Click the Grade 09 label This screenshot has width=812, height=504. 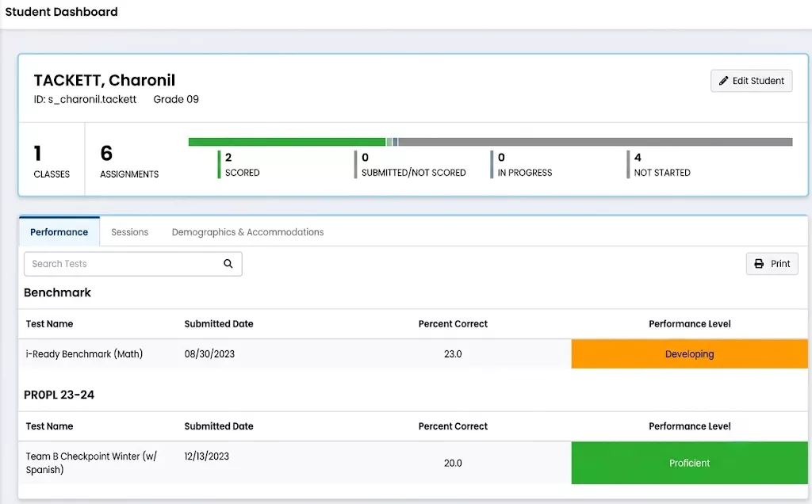pos(176,99)
